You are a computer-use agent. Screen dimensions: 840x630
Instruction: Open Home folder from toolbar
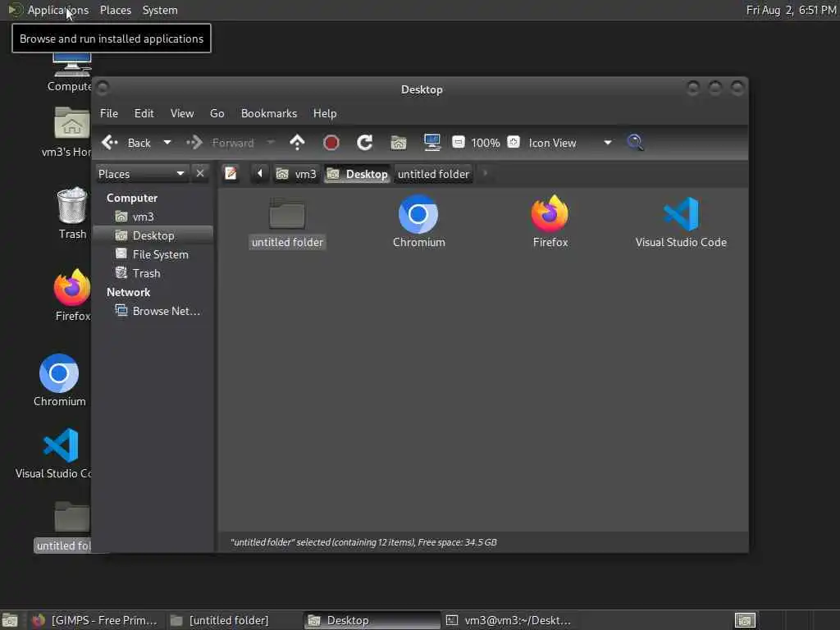click(399, 143)
